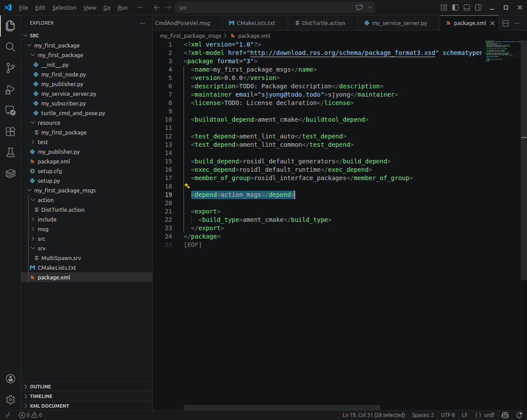Open the Accounts menu icon
The image size is (527, 420).
pos(10,379)
